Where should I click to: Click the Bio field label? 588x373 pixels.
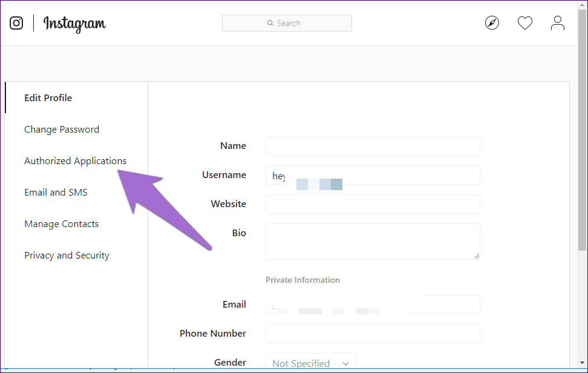point(239,233)
